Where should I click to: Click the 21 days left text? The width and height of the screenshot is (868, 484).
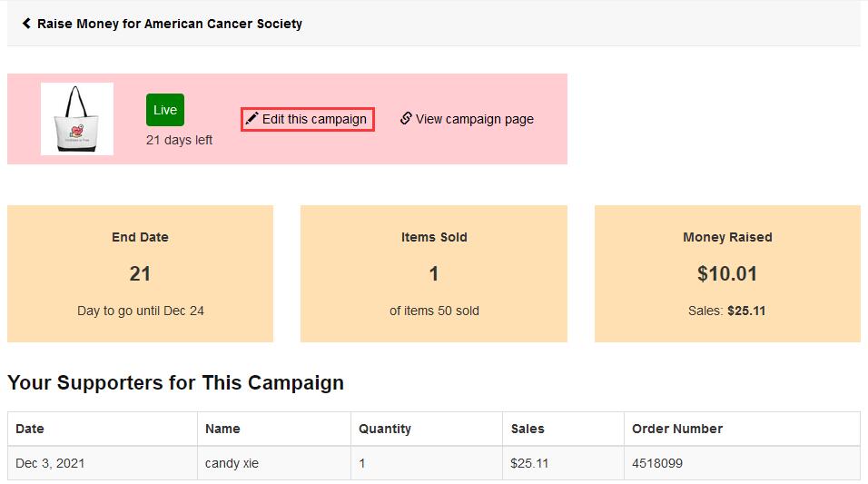[180, 140]
